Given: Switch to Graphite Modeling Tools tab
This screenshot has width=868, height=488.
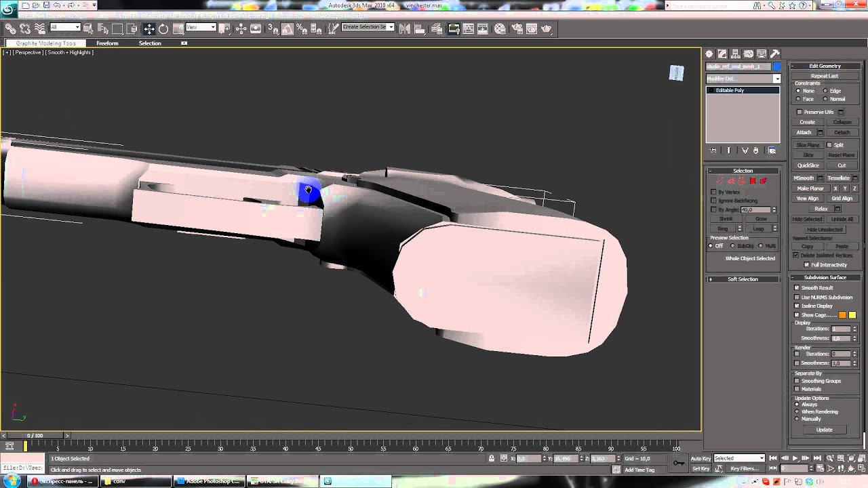Looking at the screenshot, I should tap(45, 43).
